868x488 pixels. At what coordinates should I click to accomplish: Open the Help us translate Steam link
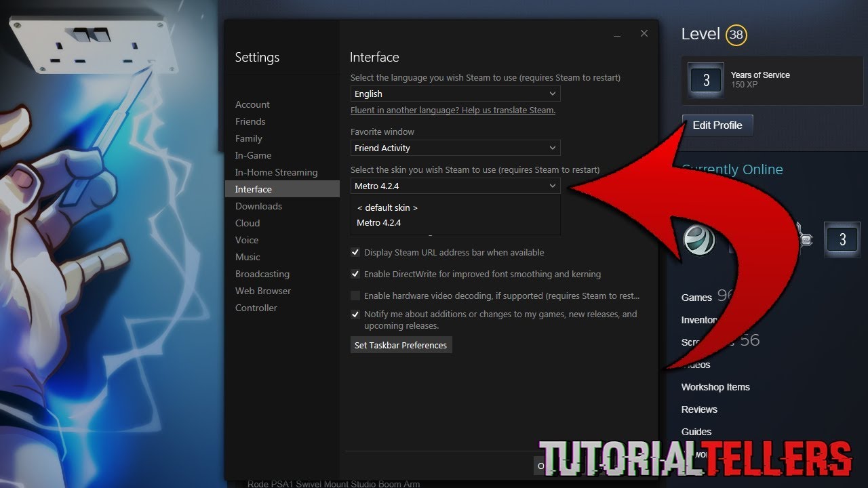pyautogui.click(x=453, y=110)
